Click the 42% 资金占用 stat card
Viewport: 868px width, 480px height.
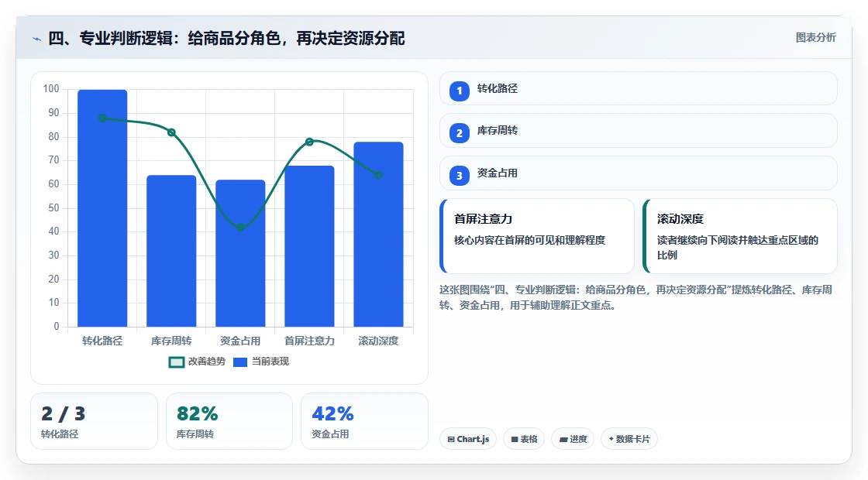coord(365,421)
